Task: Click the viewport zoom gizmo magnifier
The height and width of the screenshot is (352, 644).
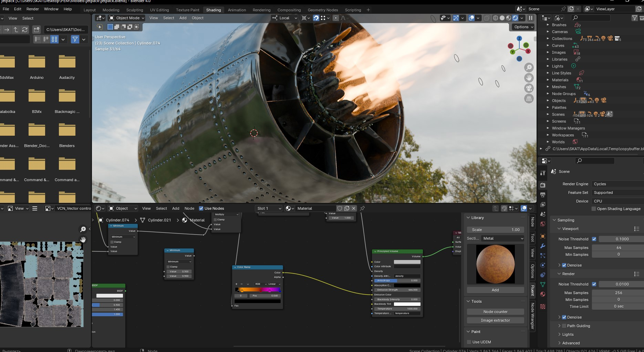Action: 529,68
